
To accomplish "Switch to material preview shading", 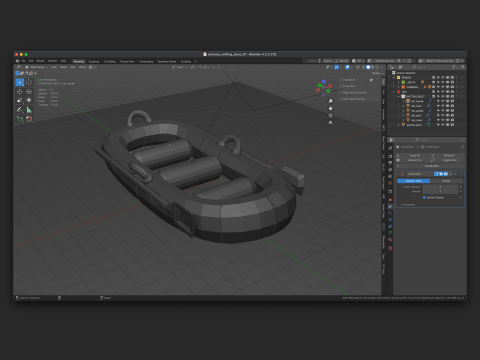I will tap(373, 67).
